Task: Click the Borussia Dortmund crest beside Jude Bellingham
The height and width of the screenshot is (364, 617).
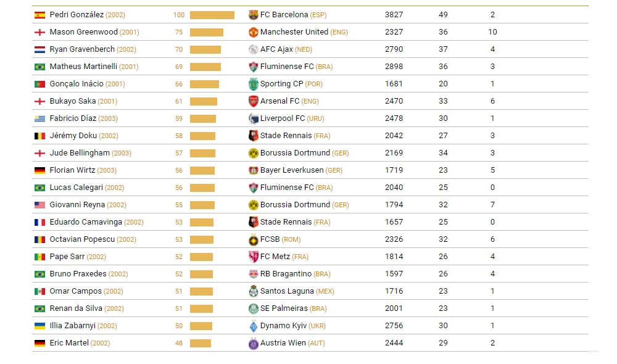Action: pyautogui.click(x=253, y=153)
